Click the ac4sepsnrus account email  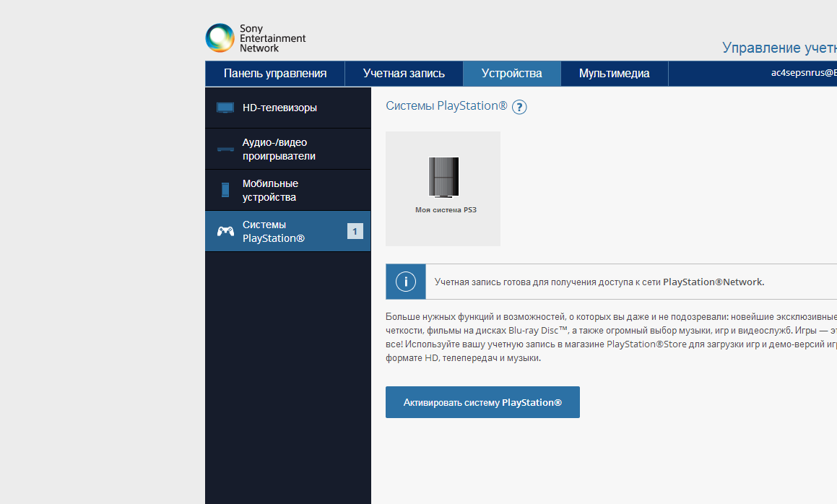point(803,73)
